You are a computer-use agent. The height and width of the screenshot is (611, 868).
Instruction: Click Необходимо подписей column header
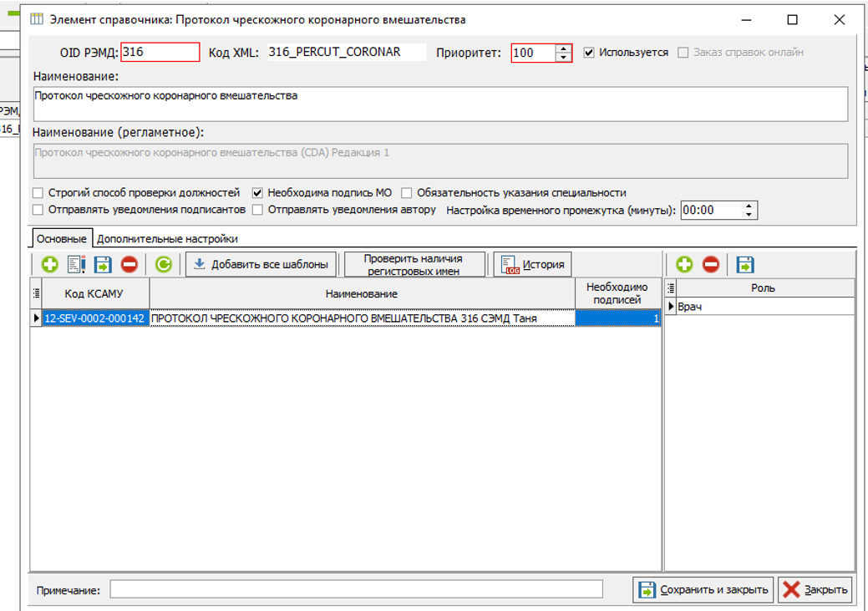click(617, 293)
